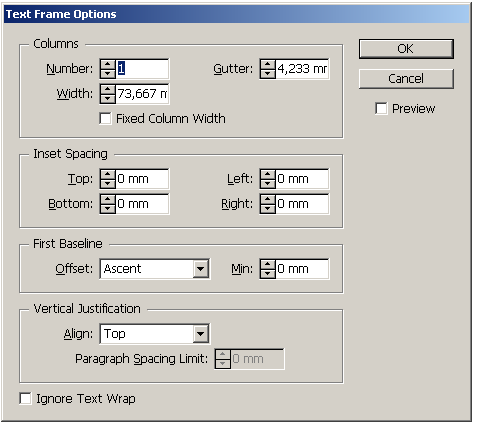Click the Width value input field
477x423 pixels.
tap(142, 94)
